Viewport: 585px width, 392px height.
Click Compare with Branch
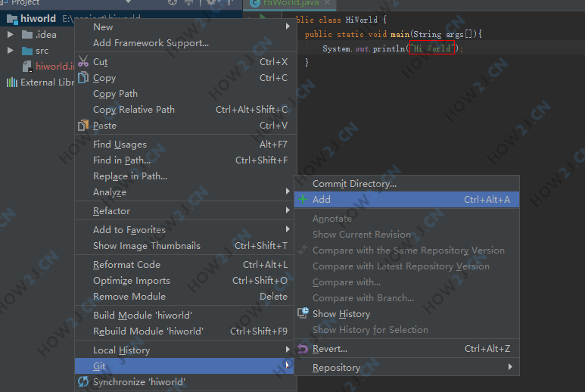click(x=406, y=298)
